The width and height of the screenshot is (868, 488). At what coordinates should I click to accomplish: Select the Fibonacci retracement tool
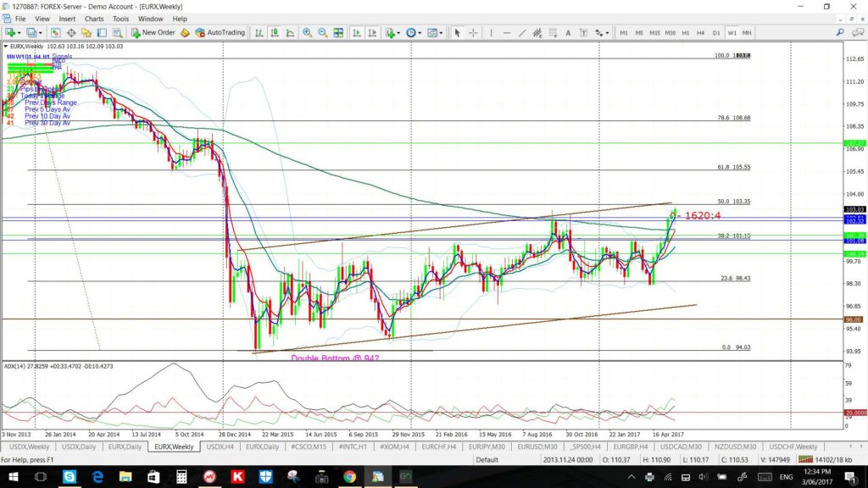click(553, 33)
